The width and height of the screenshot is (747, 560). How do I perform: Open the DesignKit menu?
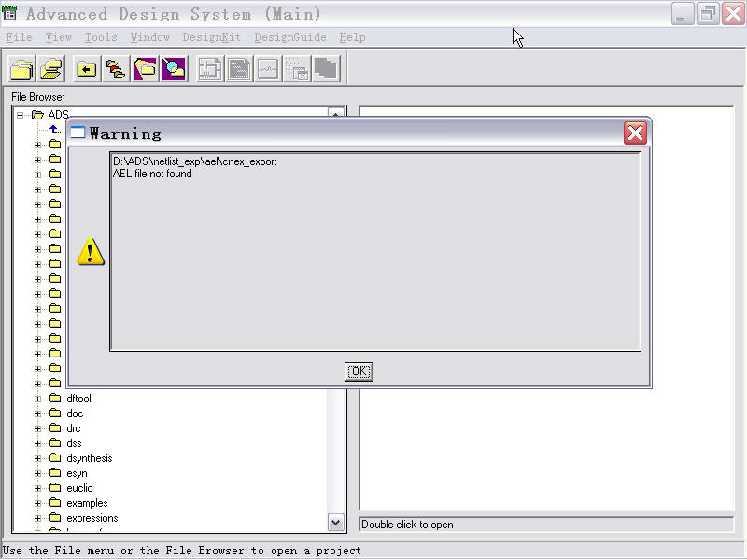pos(212,37)
